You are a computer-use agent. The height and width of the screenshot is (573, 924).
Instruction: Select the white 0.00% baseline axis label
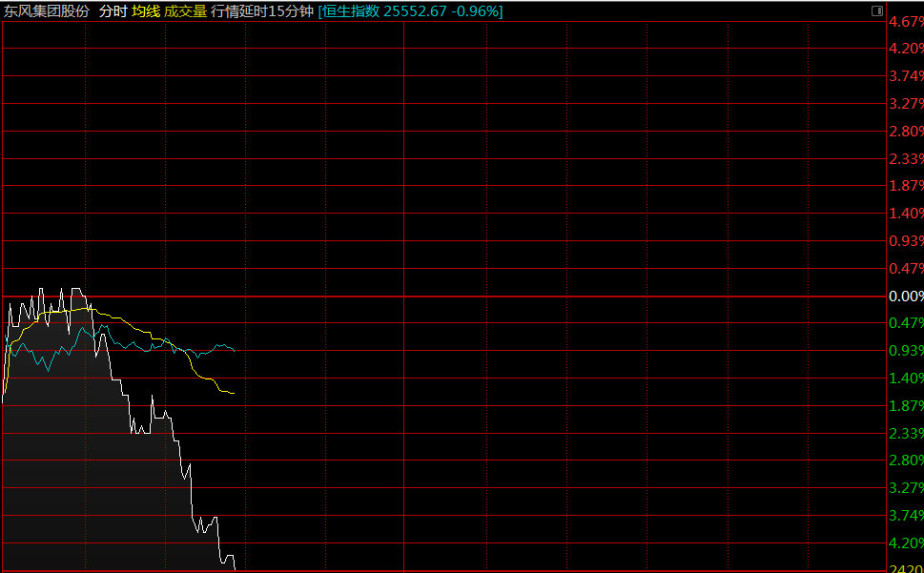coord(905,297)
